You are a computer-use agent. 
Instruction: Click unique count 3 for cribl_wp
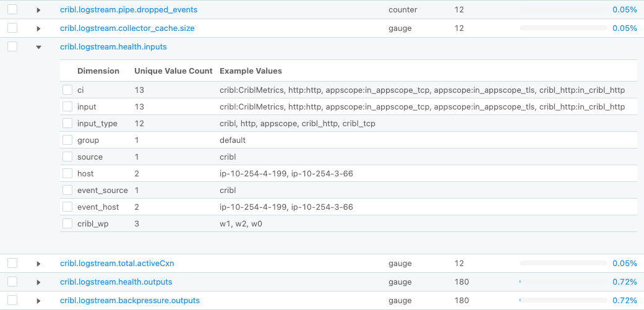136,224
